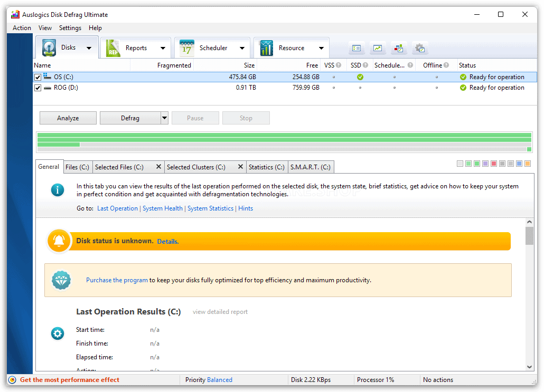
Task: Click the help icon beside Schedule column
Action: pyautogui.click(x=410, y=65)
